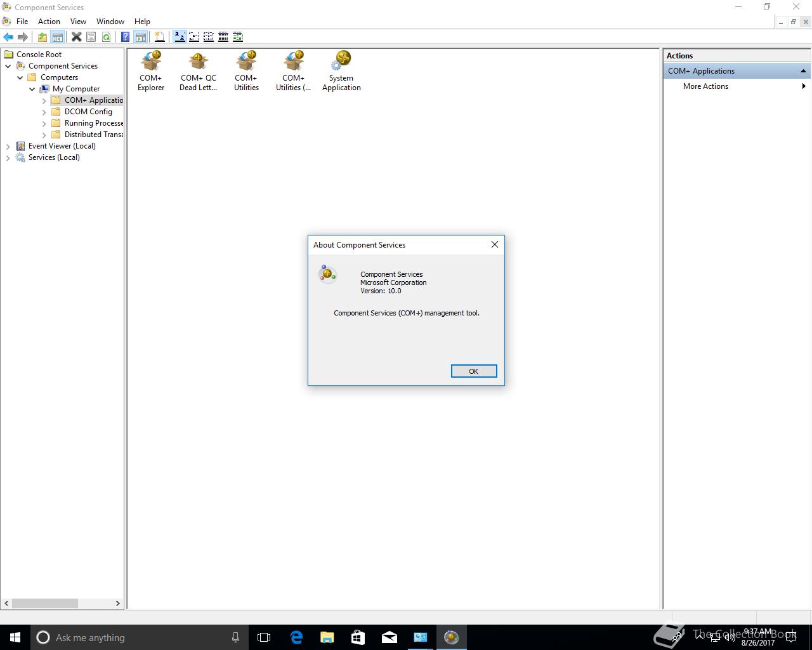
Task: Open the Help menu
Action: (x=142, y=21)
